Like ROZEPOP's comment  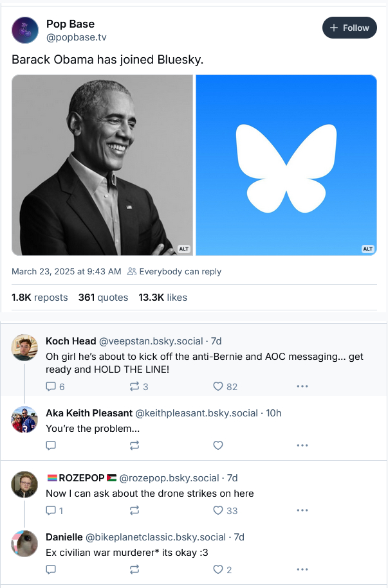218,510
